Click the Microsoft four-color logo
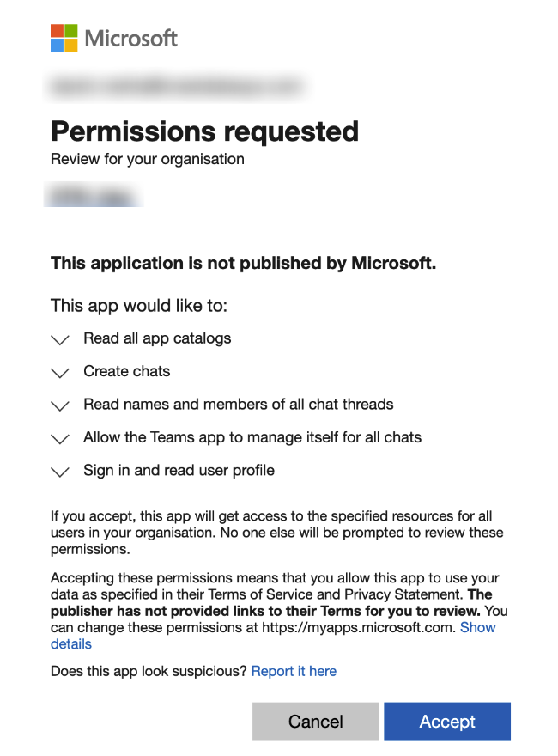This screenshot has height=756, width=558. tap(64, 38)
